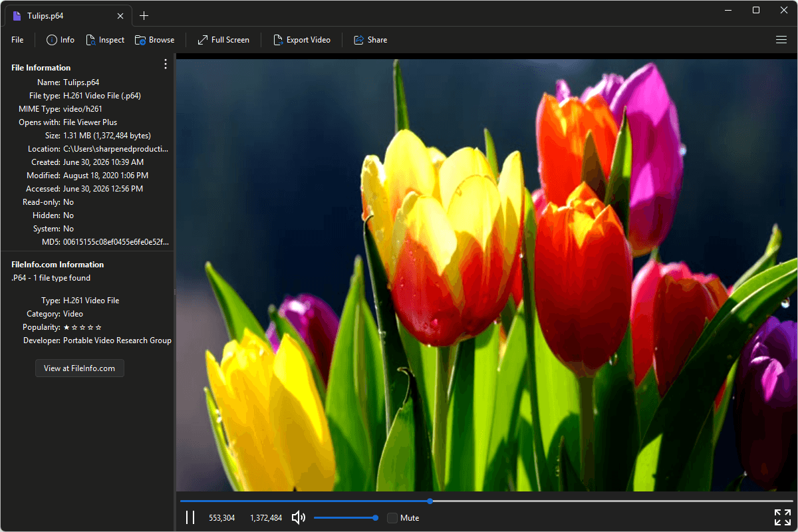Click Export Video in toolbar

[x=302, y=40]
